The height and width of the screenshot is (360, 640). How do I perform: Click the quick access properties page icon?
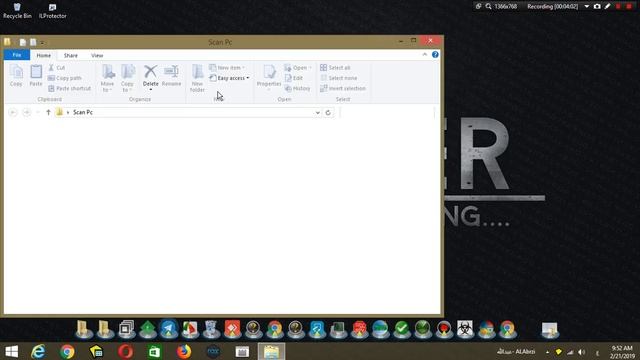(x=22, y=42)
